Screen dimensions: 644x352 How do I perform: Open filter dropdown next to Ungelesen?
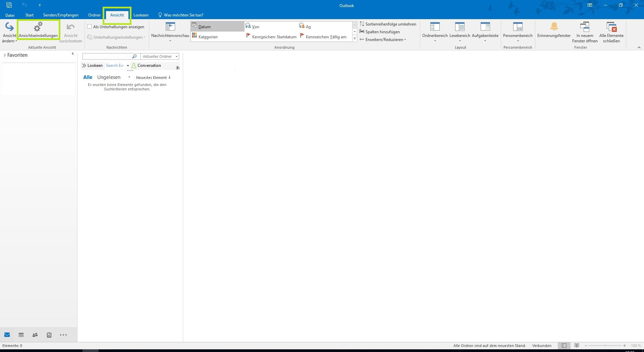click(x=129, y=77)
